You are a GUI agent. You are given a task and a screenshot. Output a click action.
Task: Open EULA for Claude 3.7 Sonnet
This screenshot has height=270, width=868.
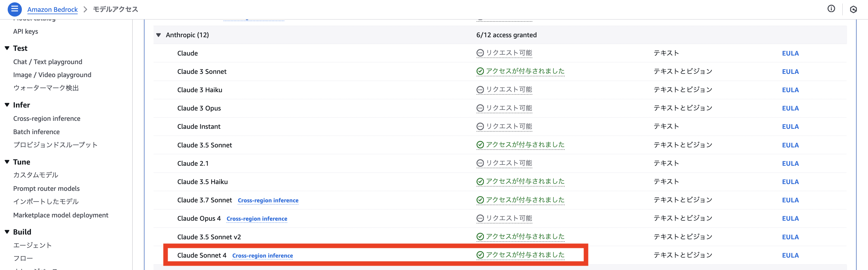tap(790, 200)
